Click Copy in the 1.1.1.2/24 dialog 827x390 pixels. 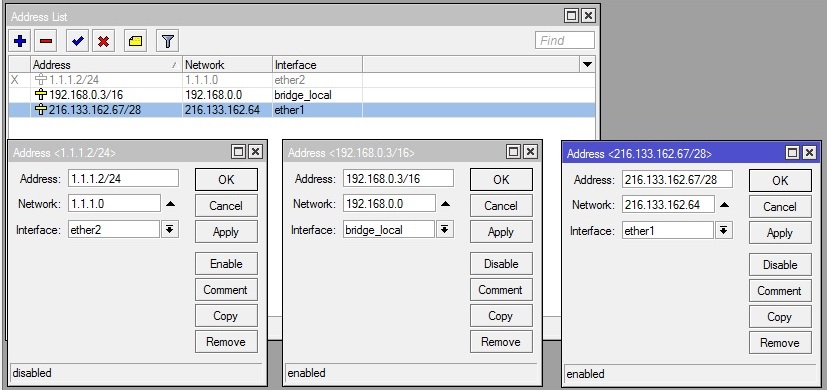tap(226, 316)
